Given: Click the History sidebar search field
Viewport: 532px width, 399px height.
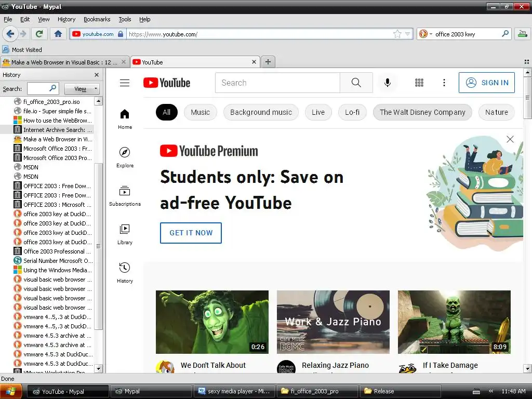Looking at the screenshot, I should (x=43, y=88).
